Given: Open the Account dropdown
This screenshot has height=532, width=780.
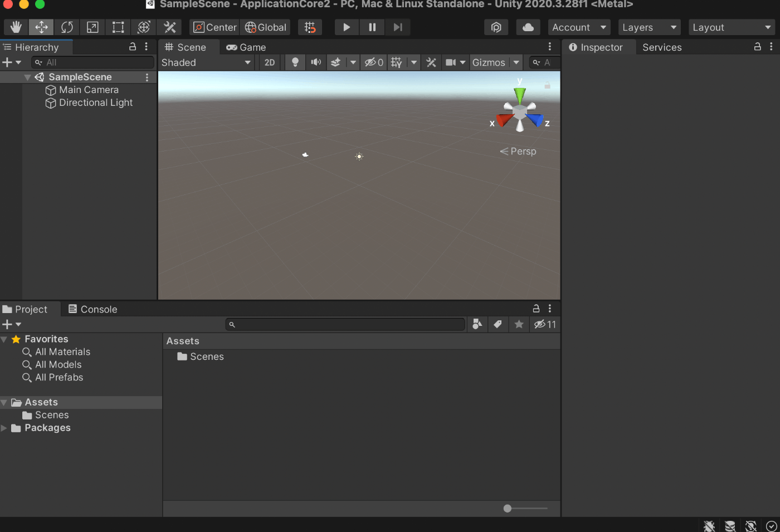Looking at the screenshot, I should point(579,27).
